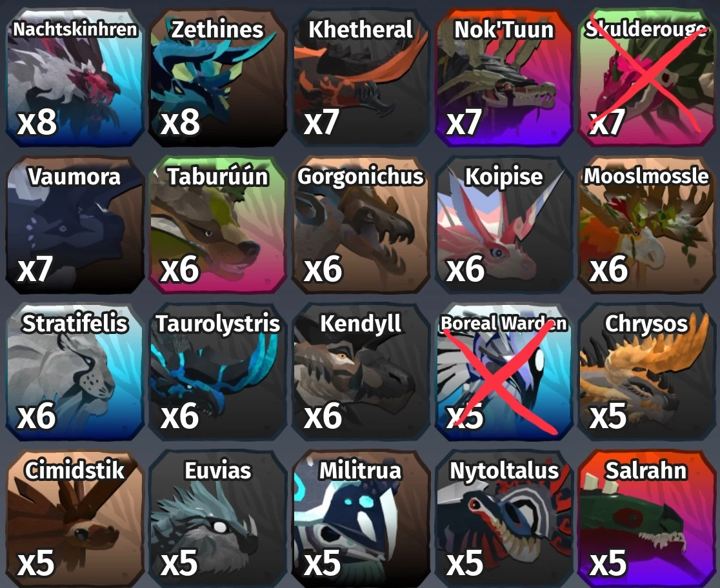
Task: Select the Cimidstik creature card
Action: point(75,518)
